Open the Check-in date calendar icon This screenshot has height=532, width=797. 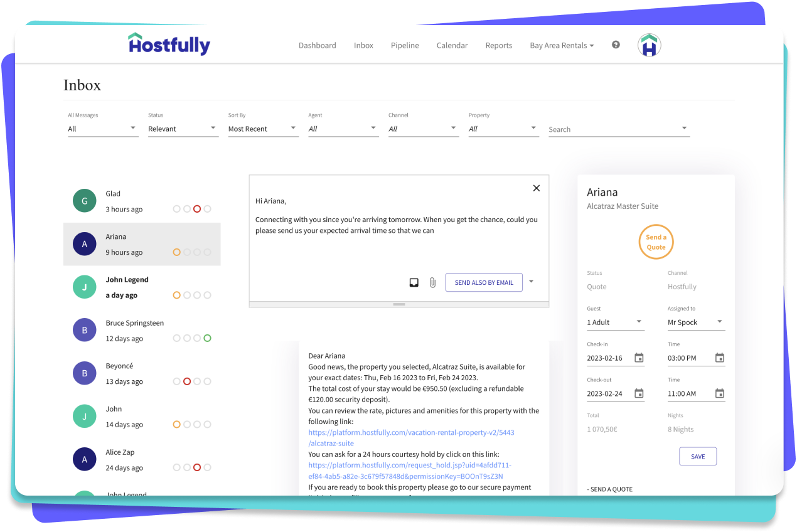click(639, 358)
